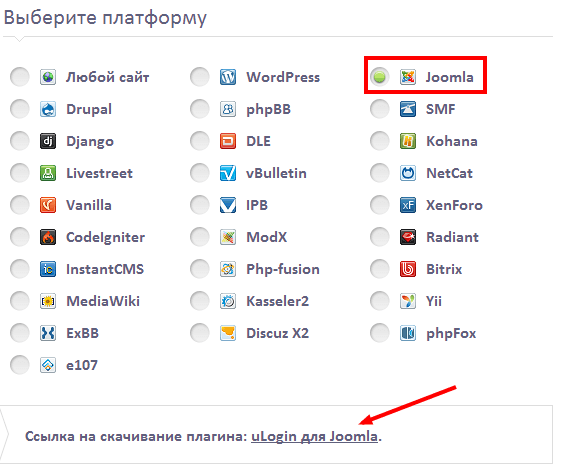This screenshot has height=469, width=566.
Task: Choose the Radiant radio button
Action: (379, 237)
